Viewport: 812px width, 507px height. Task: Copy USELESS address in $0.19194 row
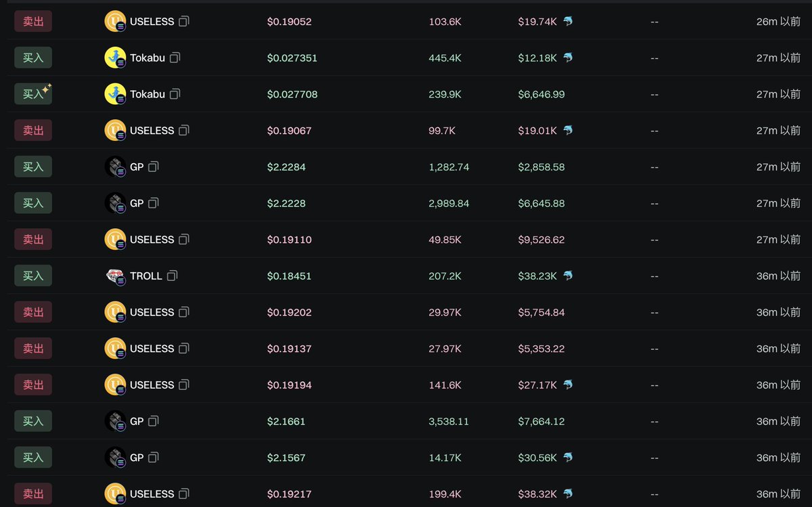click(x=184, y=384)
